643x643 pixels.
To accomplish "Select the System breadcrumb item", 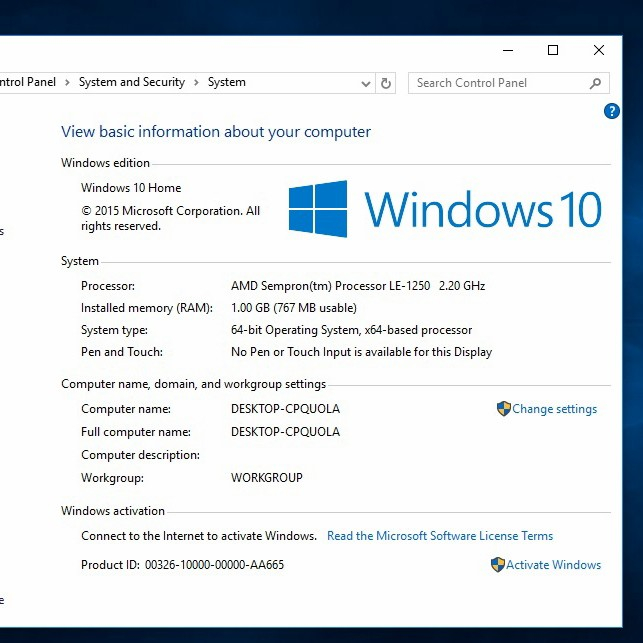I will tap(227, 83).
